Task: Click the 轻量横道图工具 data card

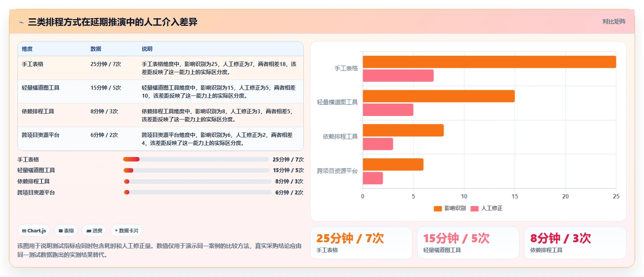Action: click(x=468, y=243)
